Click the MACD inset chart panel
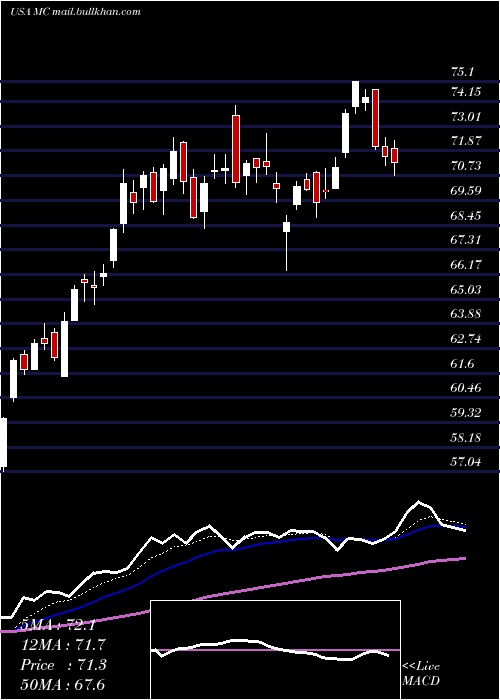The height and width of the screenshot is (700, 500). tap(275, 650)
